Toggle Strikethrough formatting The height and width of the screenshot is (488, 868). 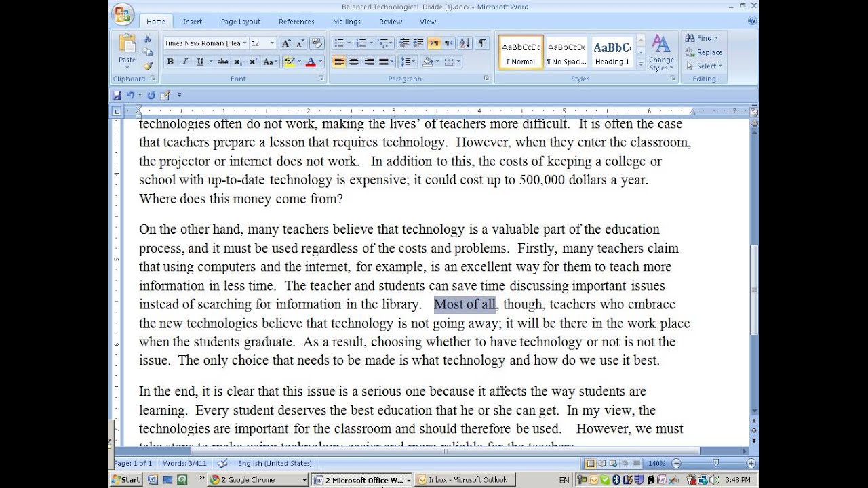coord(222,62)
